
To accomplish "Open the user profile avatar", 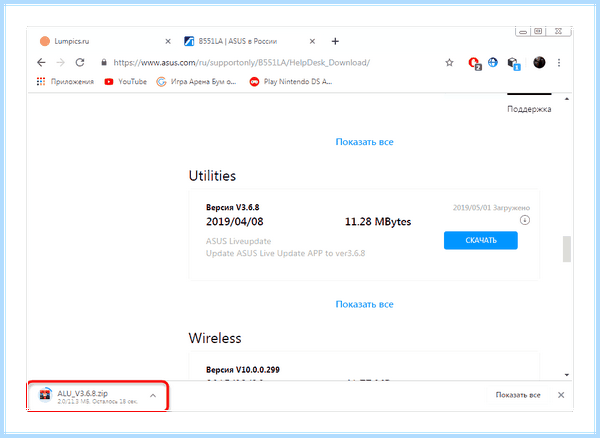I will point(539,62).
